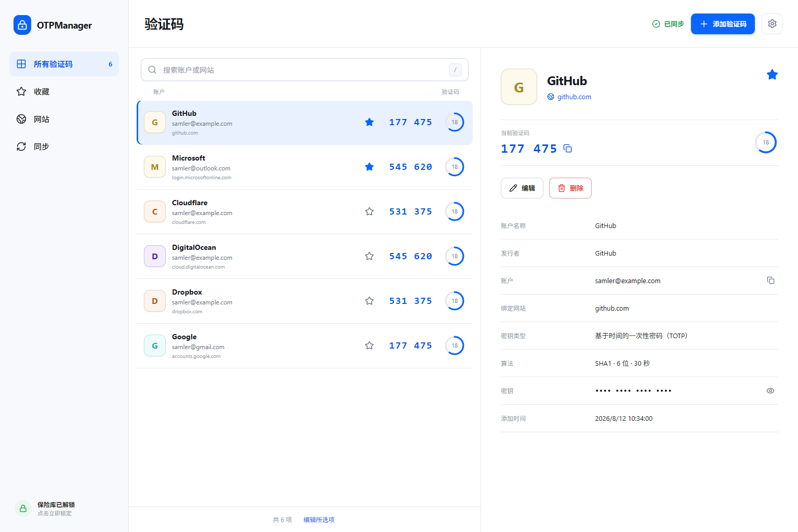Select the 所有验证码 sidebar item
The height and width of the screenshot is (532, 798).
click(64, 64)
